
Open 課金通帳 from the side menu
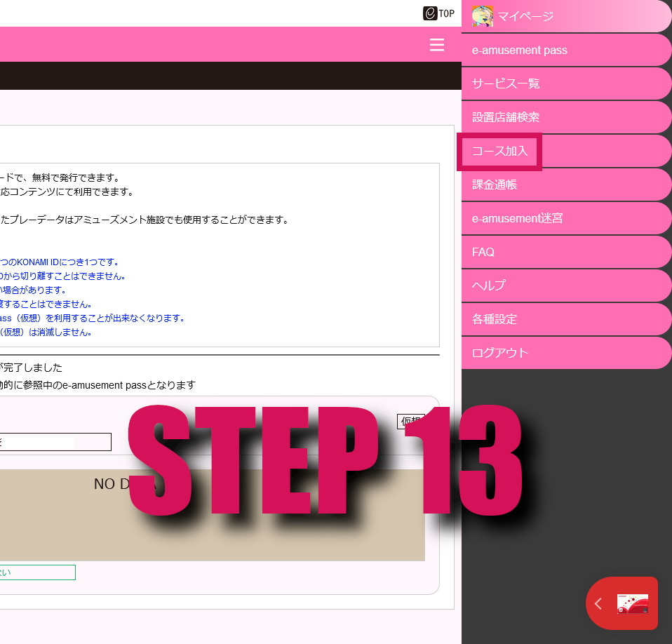pos(495,185)
